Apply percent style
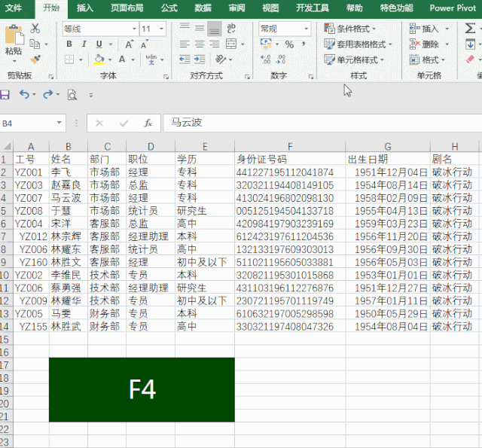Image resolution: width=482 pixels, height=448 pixels. [x=289, y=44]
